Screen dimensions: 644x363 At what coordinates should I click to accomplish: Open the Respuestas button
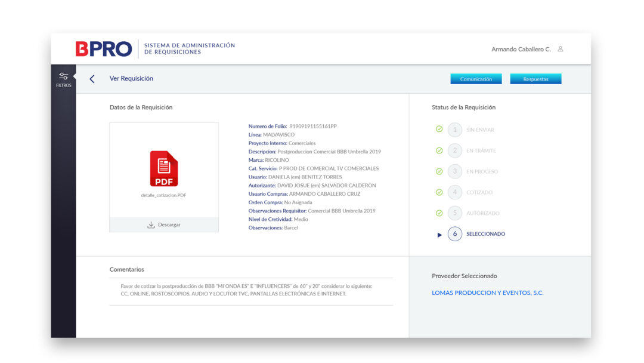tap(535, 79)
